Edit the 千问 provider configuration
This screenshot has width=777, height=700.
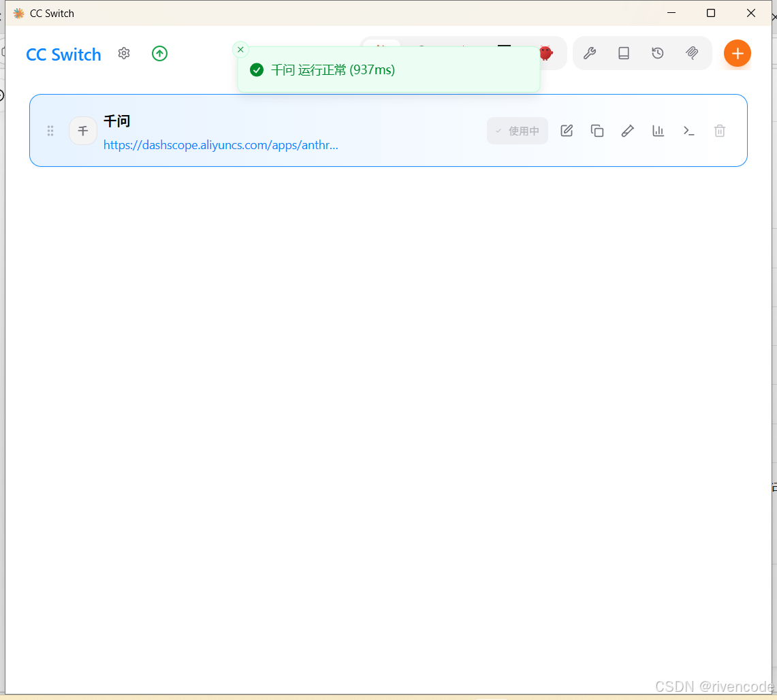567,131
